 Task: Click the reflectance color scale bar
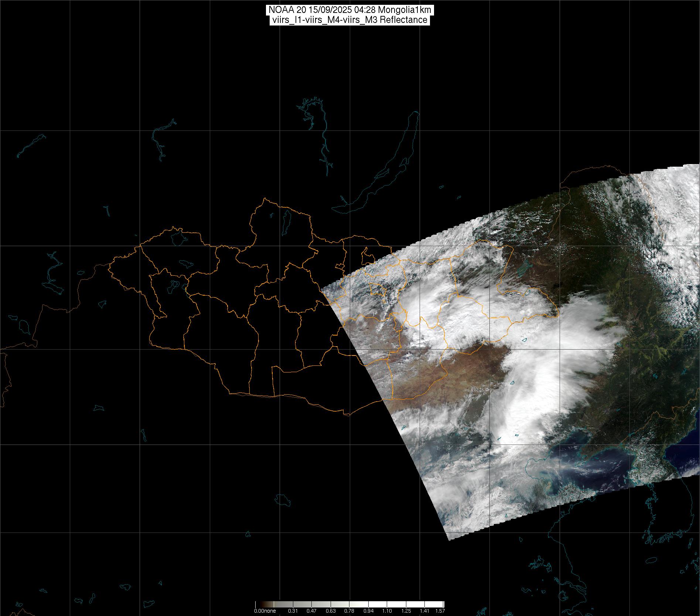(349, 605)
